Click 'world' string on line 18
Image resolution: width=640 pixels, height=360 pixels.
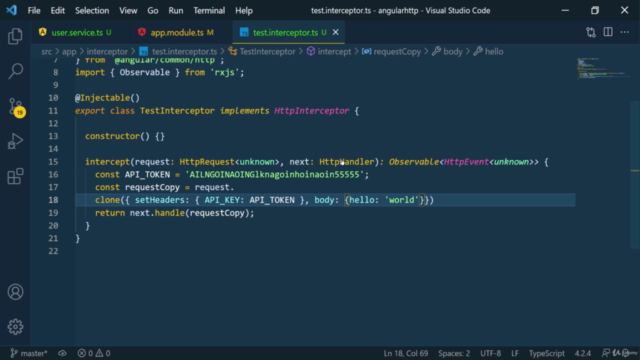402,200
